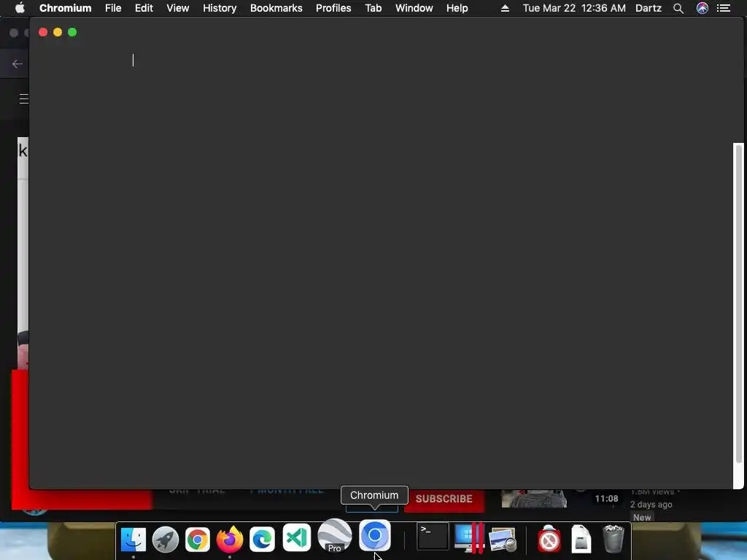The width and height of the screenshot is (747, 560).
Task: Open video thumbnail with 11:08 duration
Action: point(534,499)
